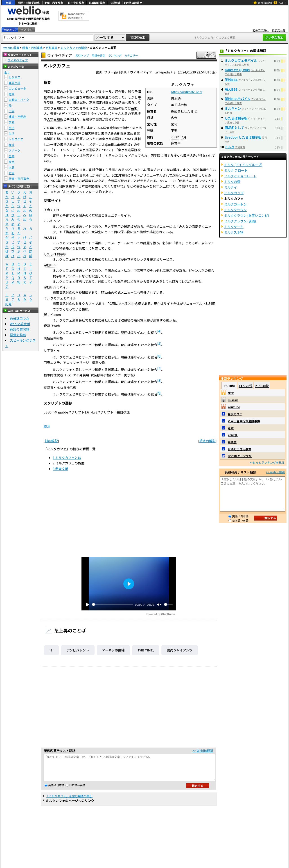Click the rank 4 badge beside 金尻カズナ
289x868 pixels.
[224, 414]
